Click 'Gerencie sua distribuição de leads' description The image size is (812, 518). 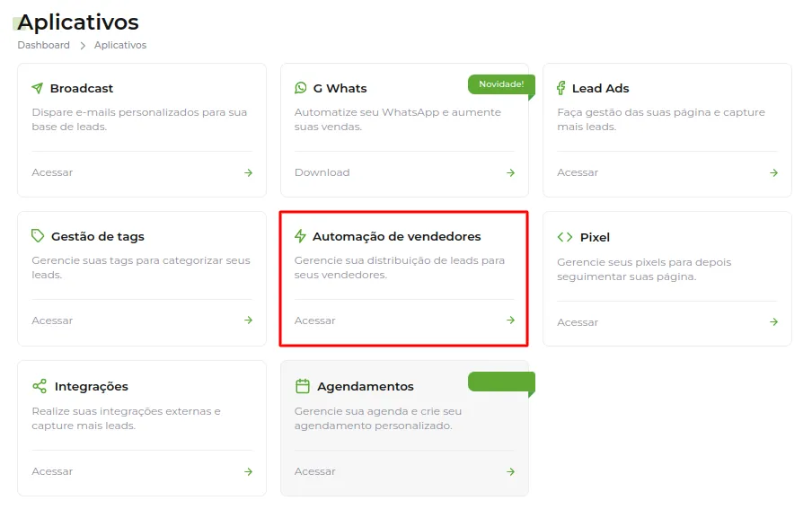click(x=400, y=267)
